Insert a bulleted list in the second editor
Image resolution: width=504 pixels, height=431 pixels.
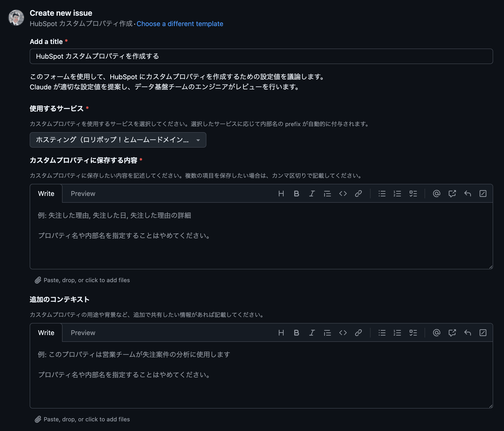tap(382, 333)
